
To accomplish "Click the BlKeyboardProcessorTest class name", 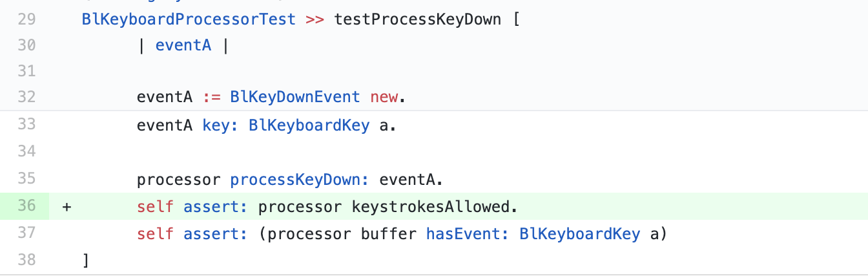I will tap(189, 19).
